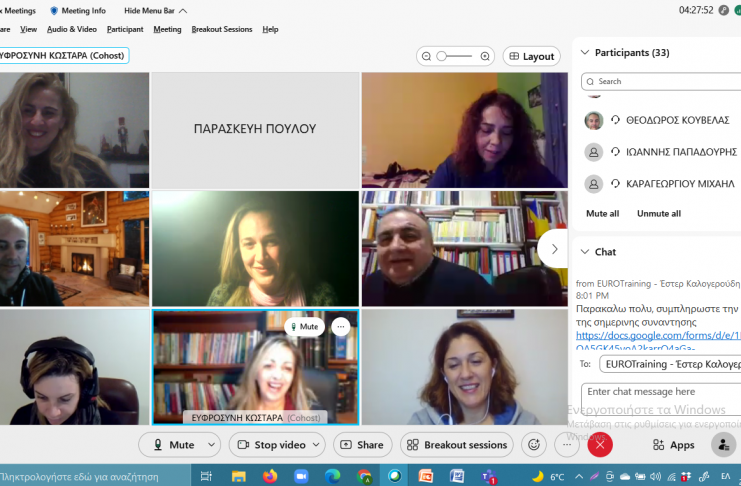Open the Google Docs form link in chat

pyautogui.click(x=657, y=336)
